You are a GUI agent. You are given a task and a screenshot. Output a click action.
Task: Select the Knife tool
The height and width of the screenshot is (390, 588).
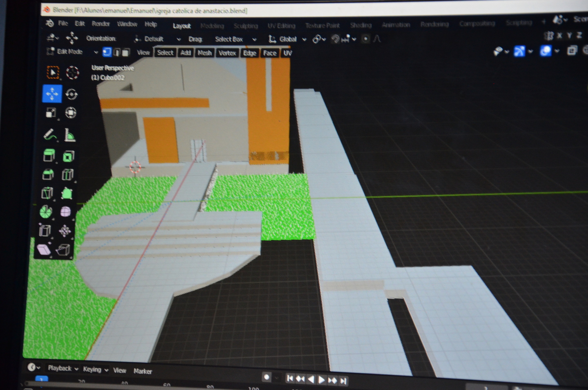coord(47,193)
